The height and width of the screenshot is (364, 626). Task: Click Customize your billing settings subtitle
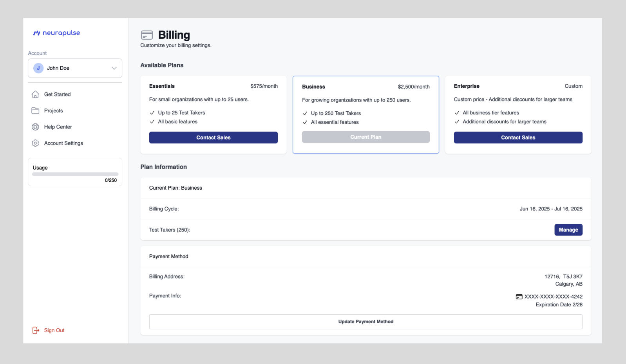point(176,45)
